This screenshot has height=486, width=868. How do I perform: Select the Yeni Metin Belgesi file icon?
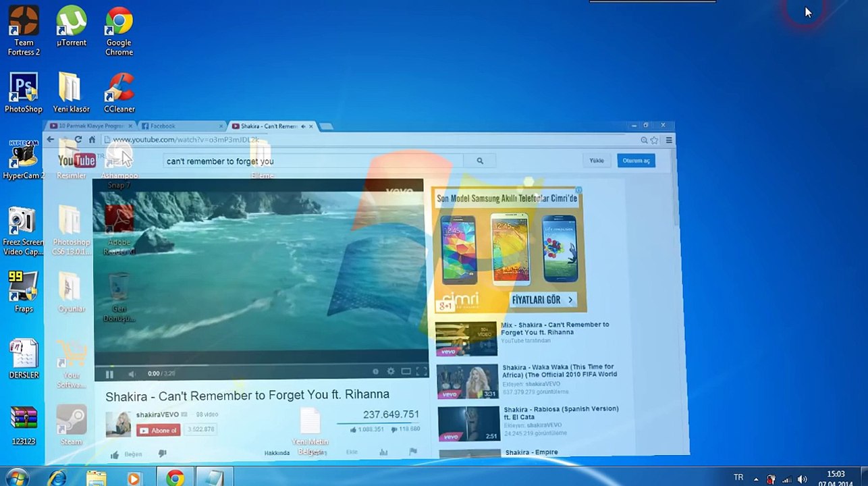310,432
